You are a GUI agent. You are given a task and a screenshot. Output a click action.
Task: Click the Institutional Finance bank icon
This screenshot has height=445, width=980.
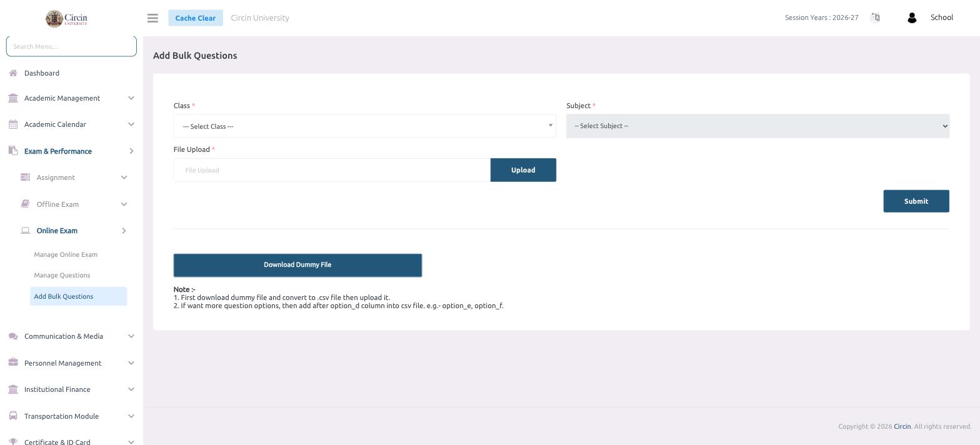pos(13,389)
